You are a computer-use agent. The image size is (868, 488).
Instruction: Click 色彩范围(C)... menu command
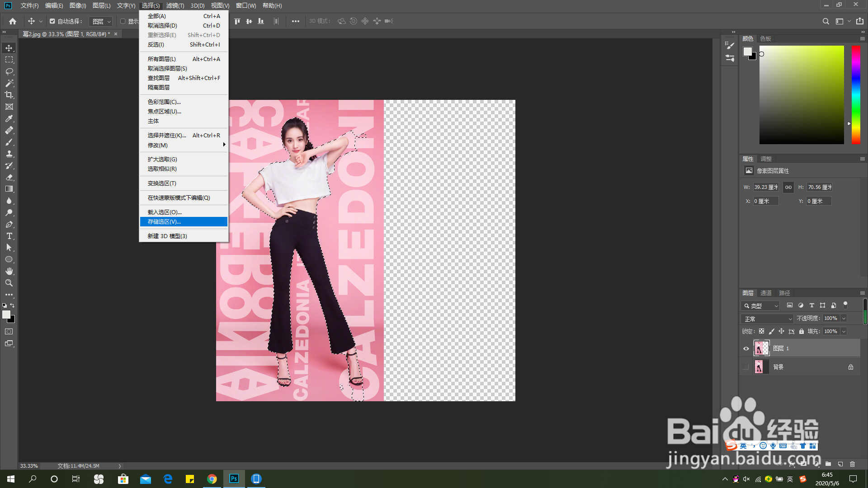[164, 102]
